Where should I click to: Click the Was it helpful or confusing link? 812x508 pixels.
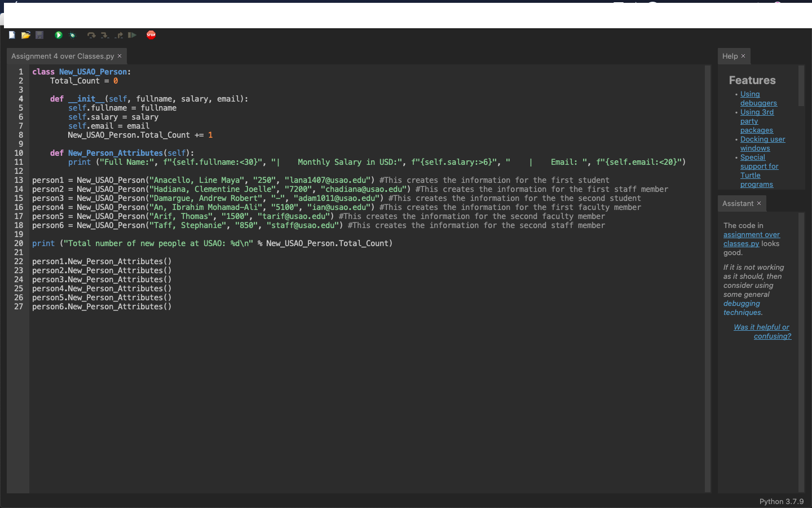pos(761,331)
